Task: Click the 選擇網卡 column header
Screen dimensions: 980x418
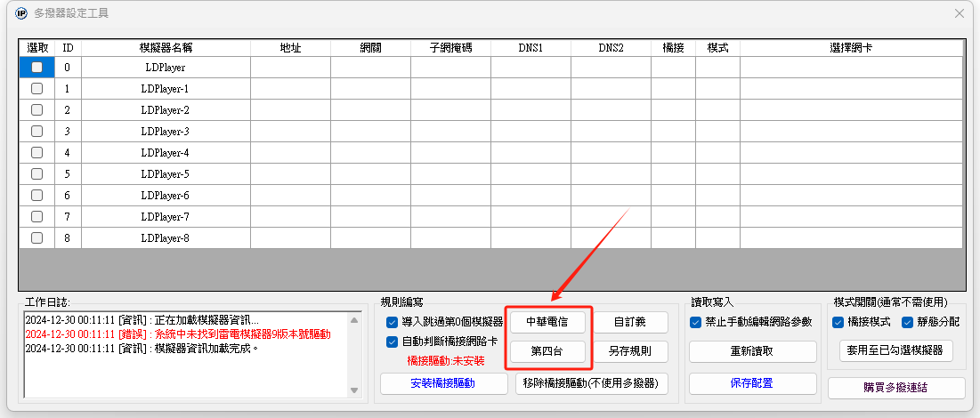Action: pos(851,46)
